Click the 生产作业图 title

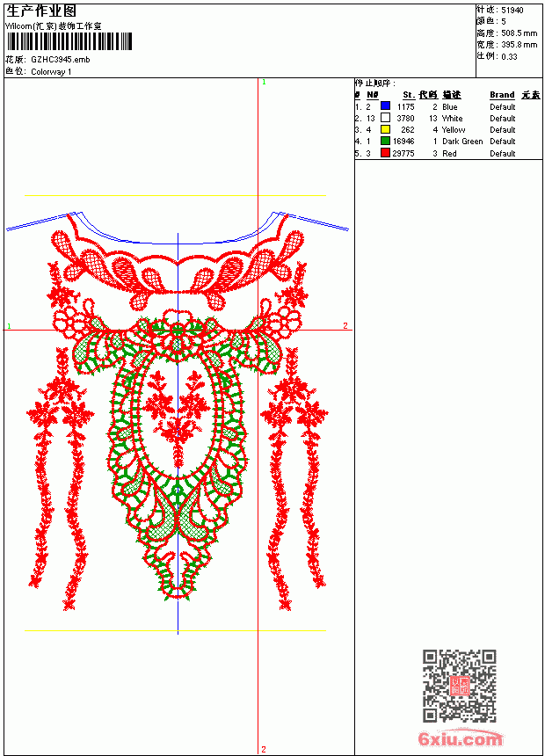[x=41, y=11]
